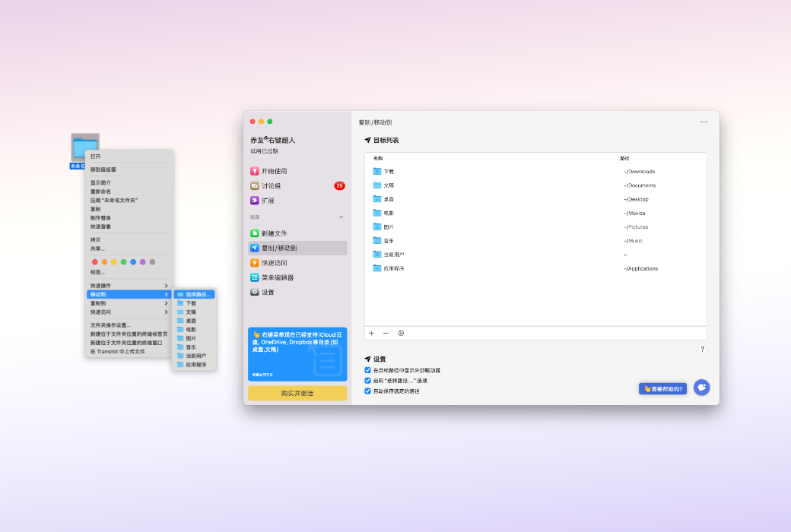Click the 未命名 folder icon on the desktop
This screenshot has width=791, height=532.
pyautogui.click(x=84, y=147)
